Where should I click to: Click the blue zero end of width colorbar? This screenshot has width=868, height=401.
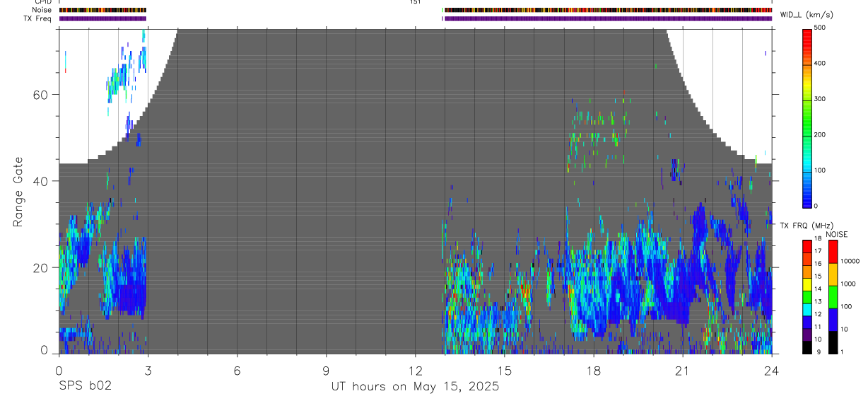point(807,202)
